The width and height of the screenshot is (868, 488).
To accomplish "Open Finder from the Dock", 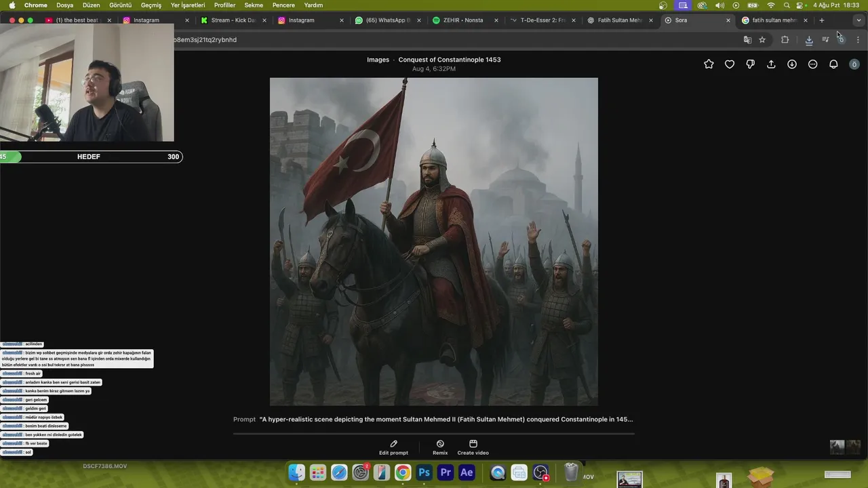I will (297, 472).
